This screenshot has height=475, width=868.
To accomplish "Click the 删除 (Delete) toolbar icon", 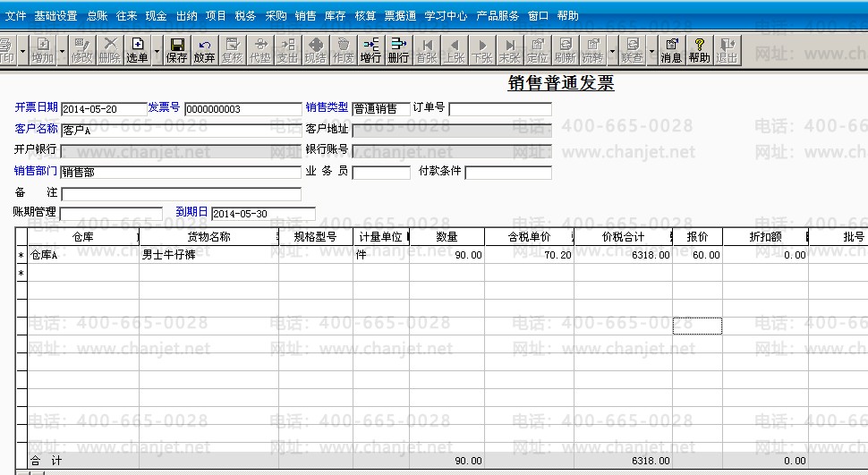I will [109, 50].
